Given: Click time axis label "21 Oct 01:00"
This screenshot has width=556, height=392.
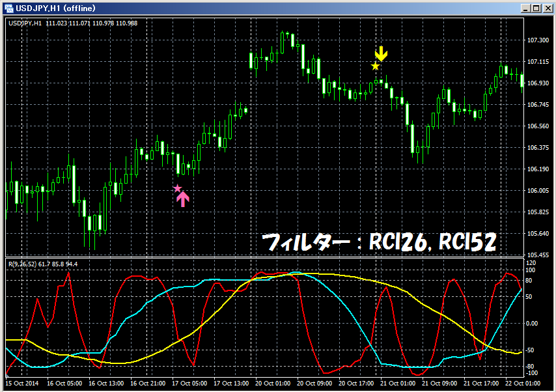Looking at the screenshot, I should 398,384.
